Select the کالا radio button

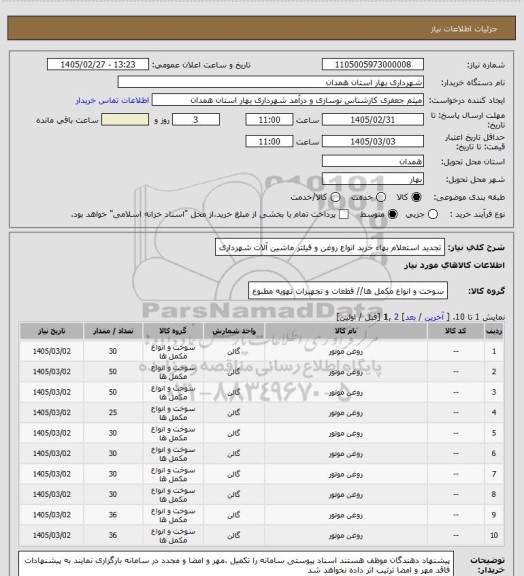tap(416, 197)
